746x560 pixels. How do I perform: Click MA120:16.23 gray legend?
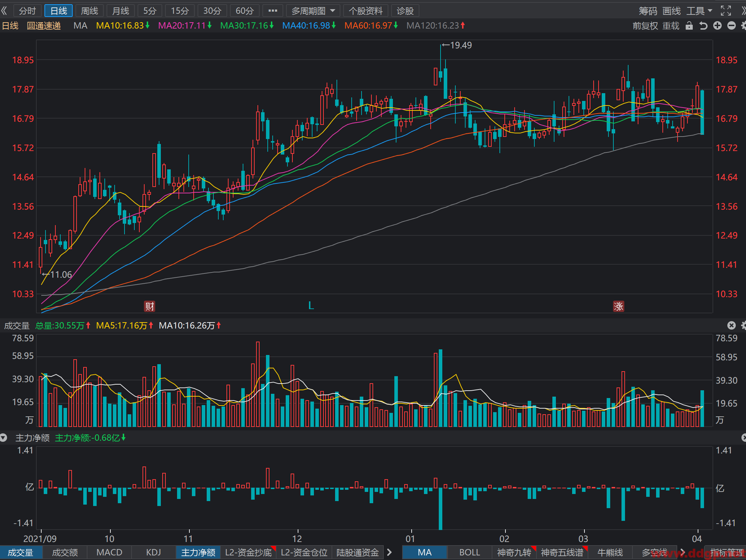click(x=436, y=26)
